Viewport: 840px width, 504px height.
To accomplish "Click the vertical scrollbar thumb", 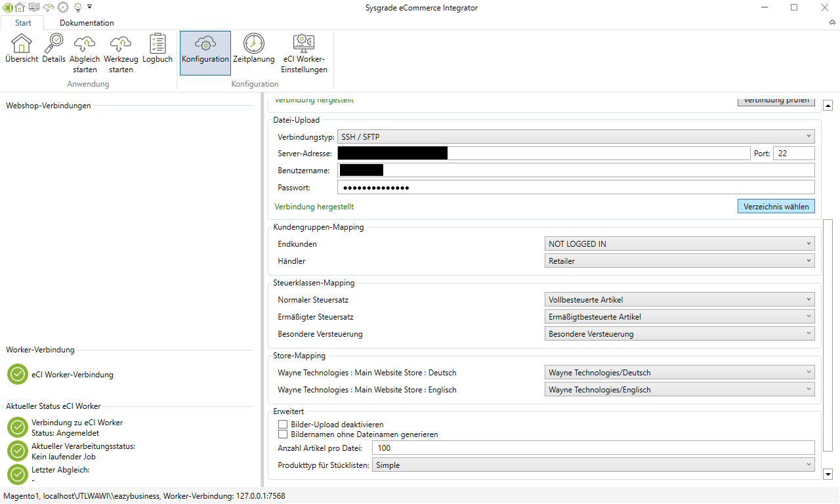I will click(x=828, y=335).
